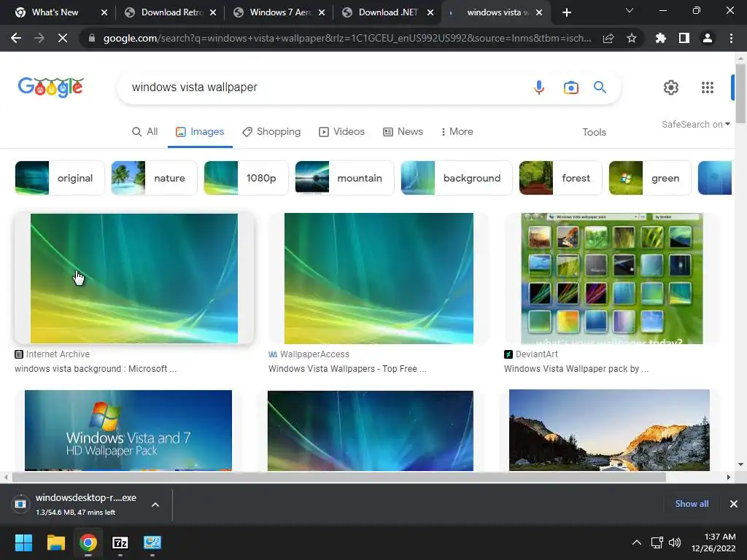
Task: Filter by the background chip
Action: pos(457,178)
